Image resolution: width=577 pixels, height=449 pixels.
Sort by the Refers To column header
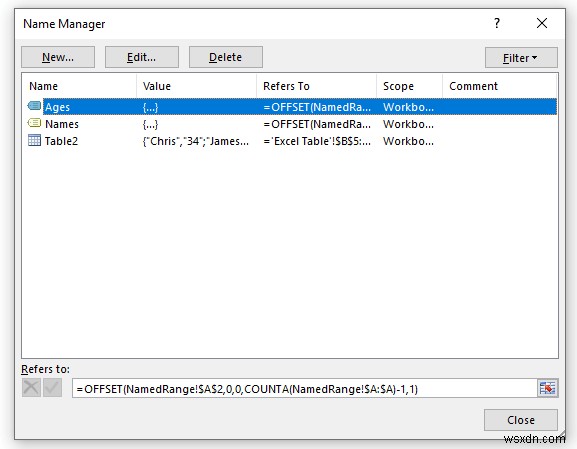tap(316, 86)
